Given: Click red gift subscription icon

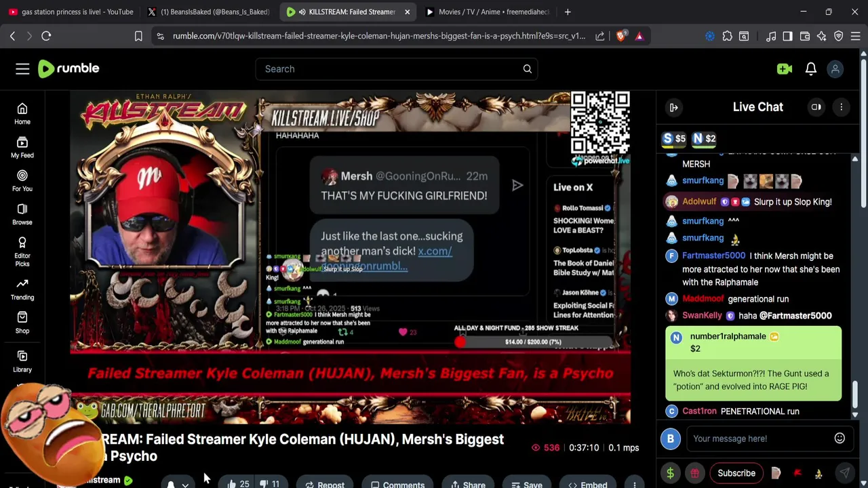Looking at the screenshot, I should [x=695, y=473].
